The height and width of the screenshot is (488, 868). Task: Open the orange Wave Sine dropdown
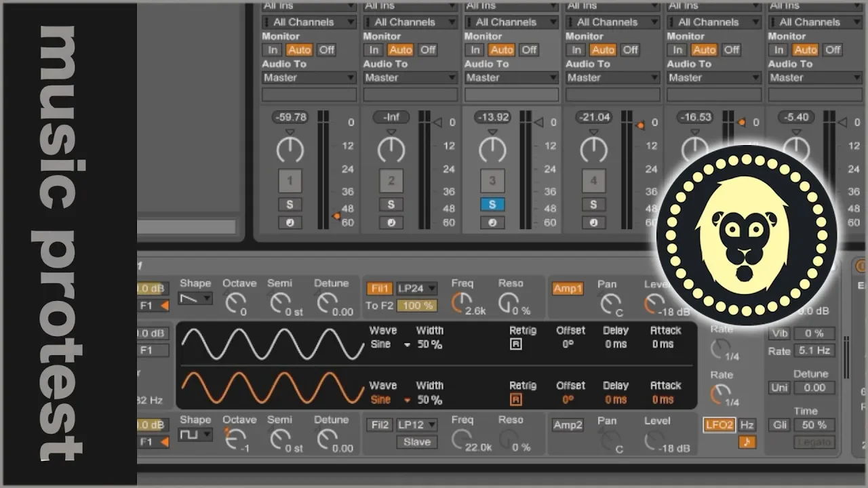pyautogui.click(x=390, y=400)
